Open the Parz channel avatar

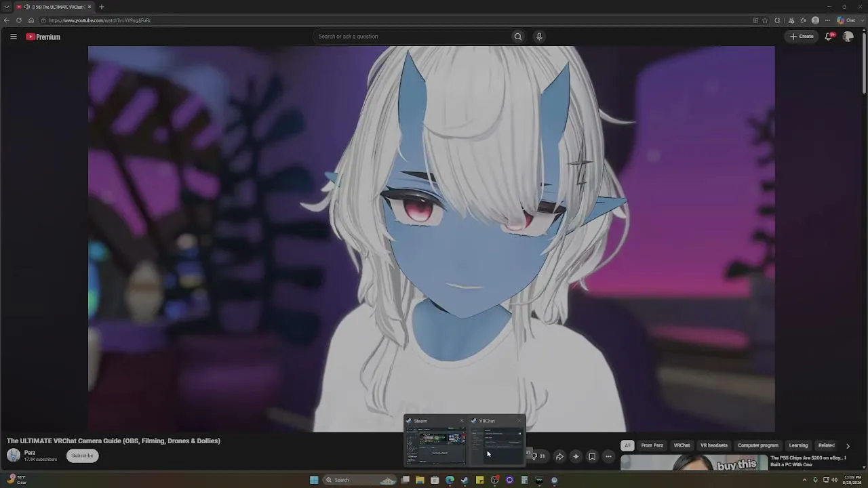point(14,455)
